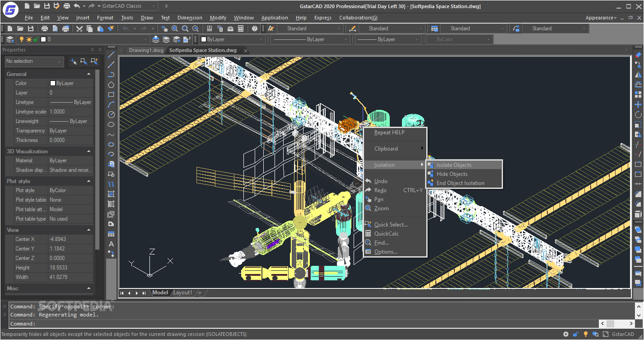Close the Softpedia Space Station.dwg tab
Image resolution: width=644 pixels, height=340 pixels.
tap(246, 51)
